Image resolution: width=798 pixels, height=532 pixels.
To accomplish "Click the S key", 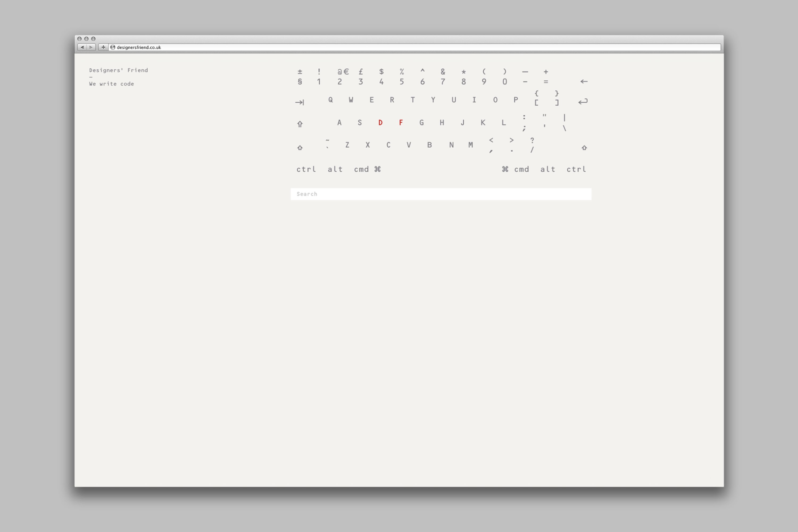I will pos(360,122).
